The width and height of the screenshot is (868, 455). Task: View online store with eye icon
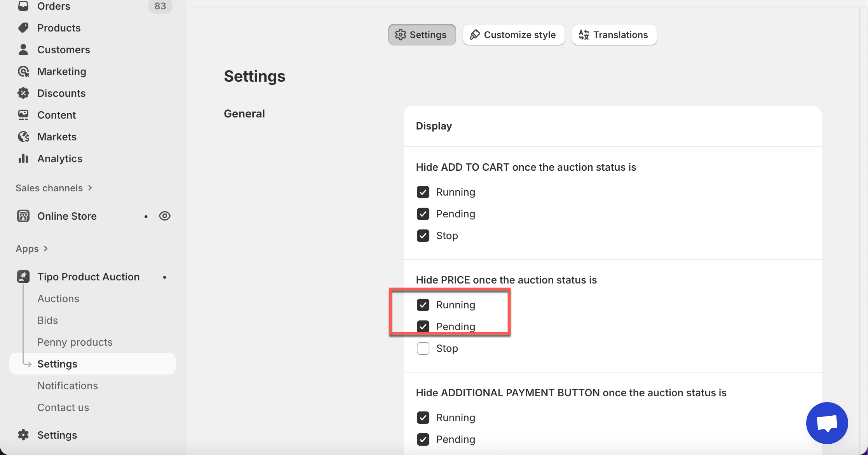[165, 216]
